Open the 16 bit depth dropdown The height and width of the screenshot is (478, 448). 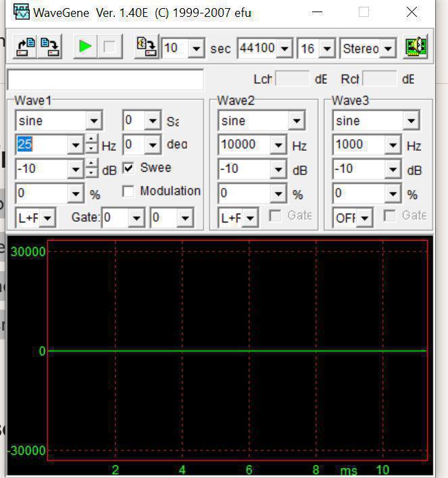(x=327, y=48)
